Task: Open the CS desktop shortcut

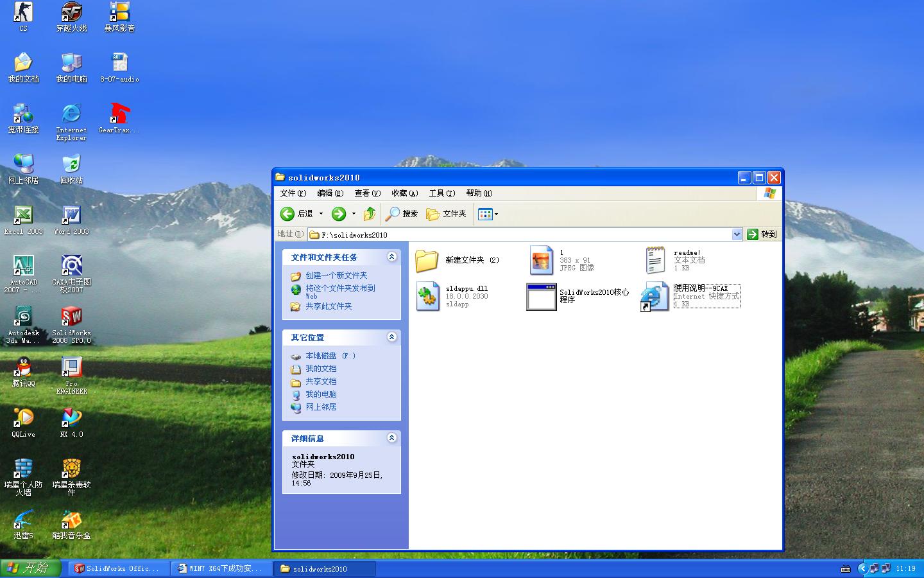Action: (23, 17)
